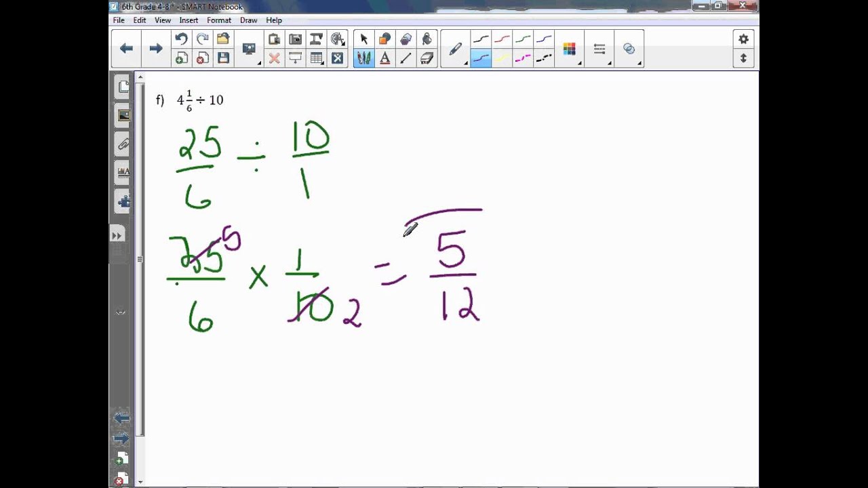Select the Shapes tool
Image resolution: width=868 pixels, height=488 pixels.
tap(385, 39)
